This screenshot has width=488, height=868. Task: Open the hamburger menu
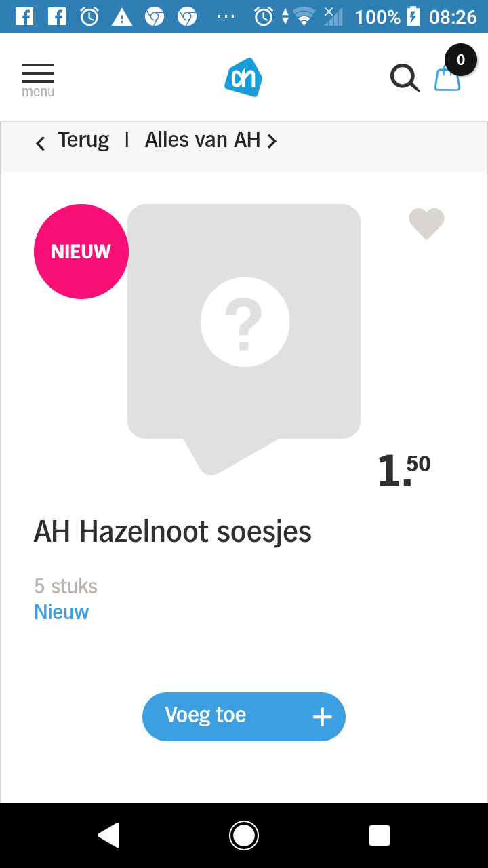pyautogui.click(x=38, y=80)
